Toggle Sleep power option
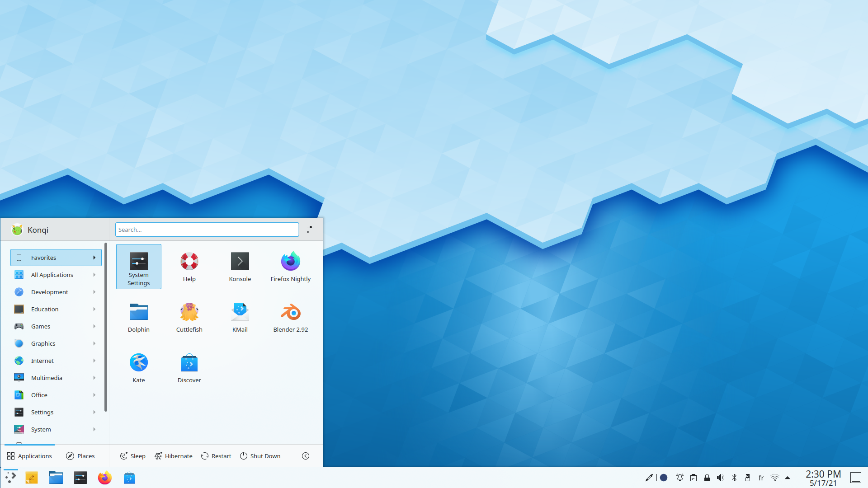Screen dimensions: 868x488 (132, 456)
